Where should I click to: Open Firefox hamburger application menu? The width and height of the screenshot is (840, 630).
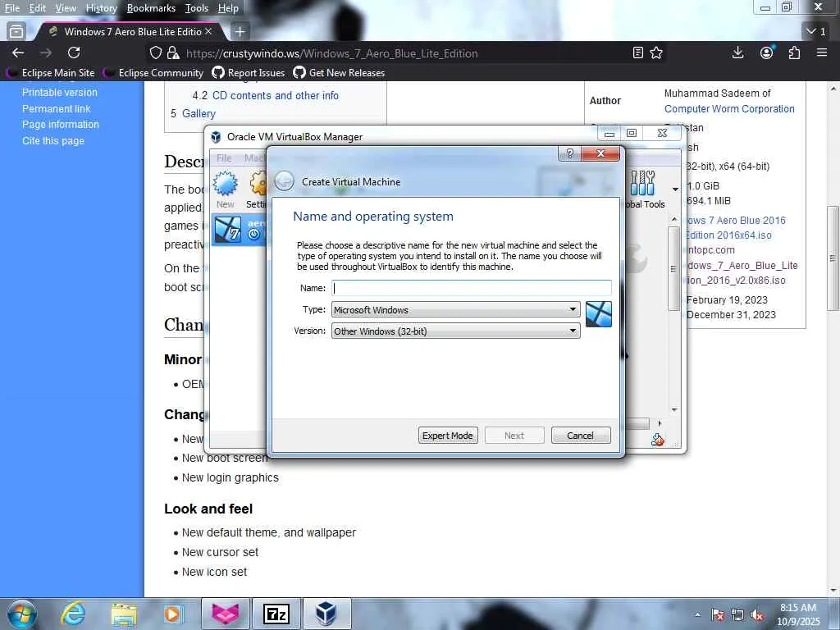coord(822,52)
